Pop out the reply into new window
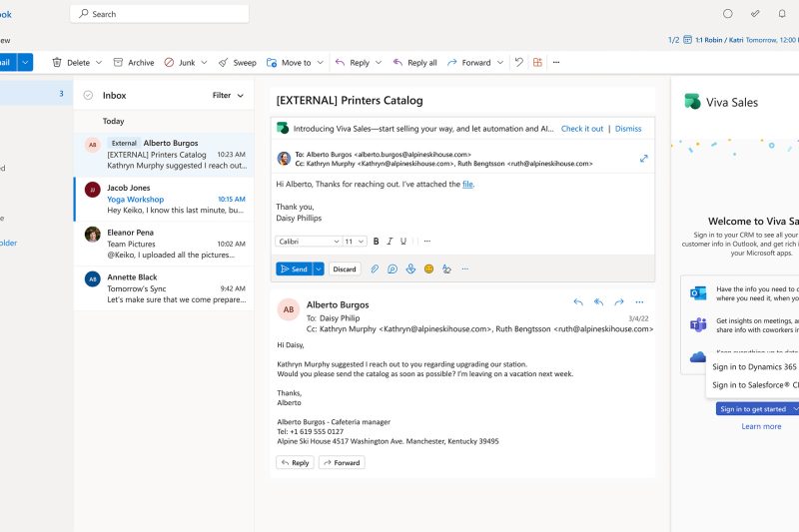Image resolution: width=799 pixels, height=532 pixels. click(x=643, y=159)
